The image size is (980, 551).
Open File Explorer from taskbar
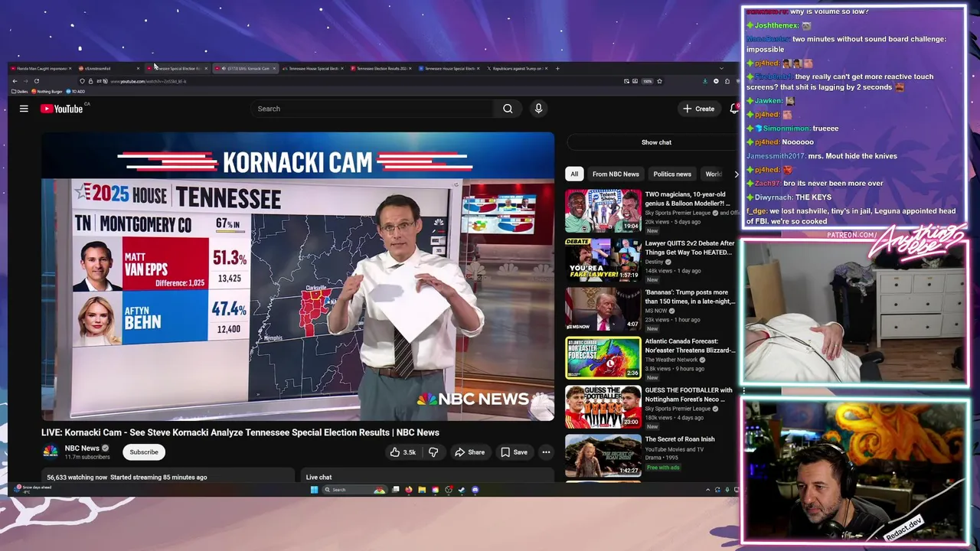click(422, 490)
